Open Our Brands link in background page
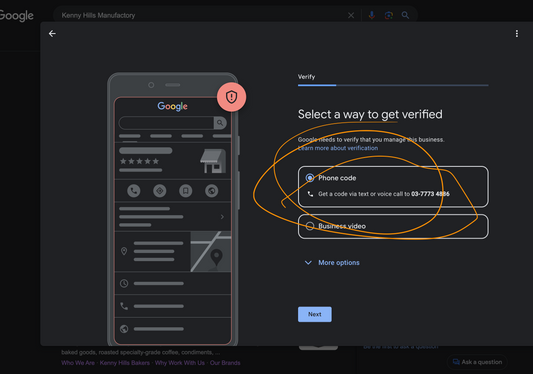This screenshot has width=533, height=374. click(x=225, y=363)
